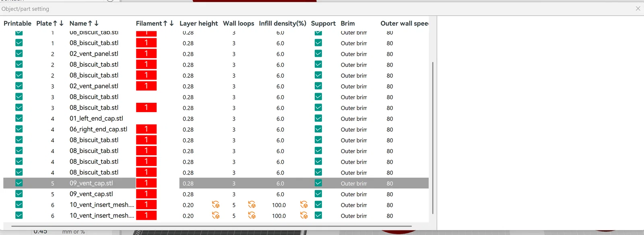Sort the Filament column ascending with its up arrow
644x235 pixels.
click(165, 23)
